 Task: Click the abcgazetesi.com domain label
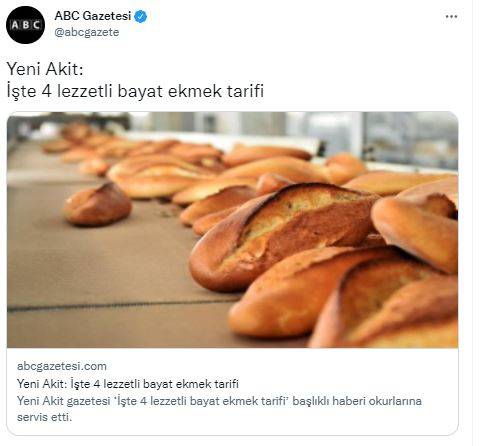click(62, 366)
